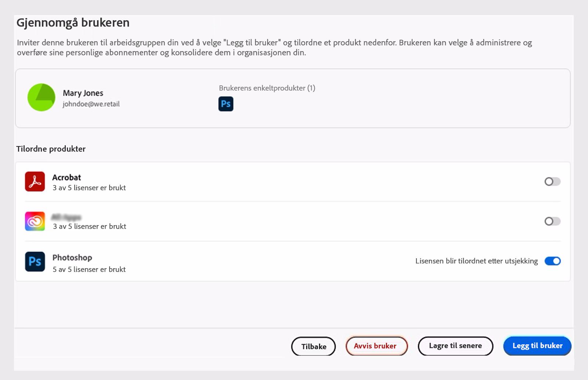The image size is (588, 380).
Task: Click Acrobat's '3 av 5 lisenser er brukt'
Action: [89, 188]
